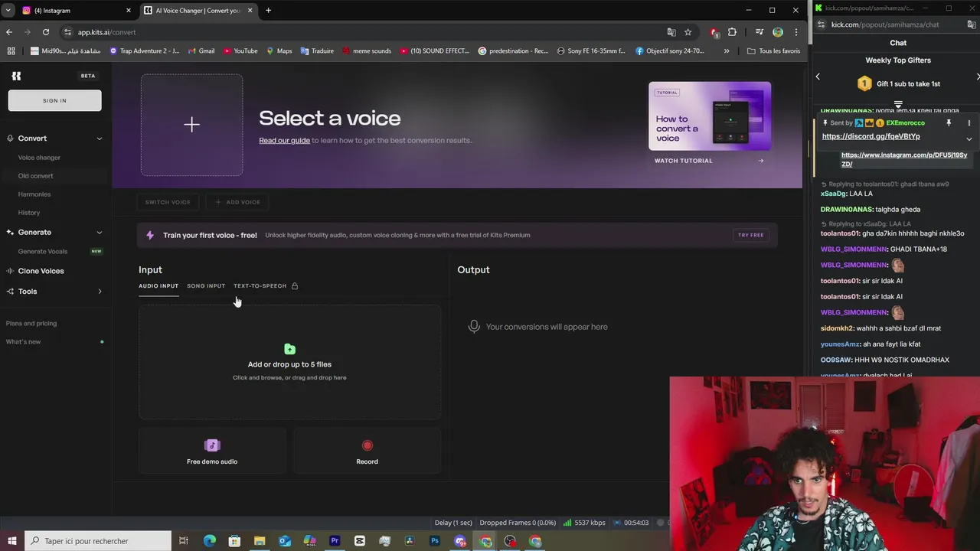Open File Explorer from the taskbar

click(260, 541)
